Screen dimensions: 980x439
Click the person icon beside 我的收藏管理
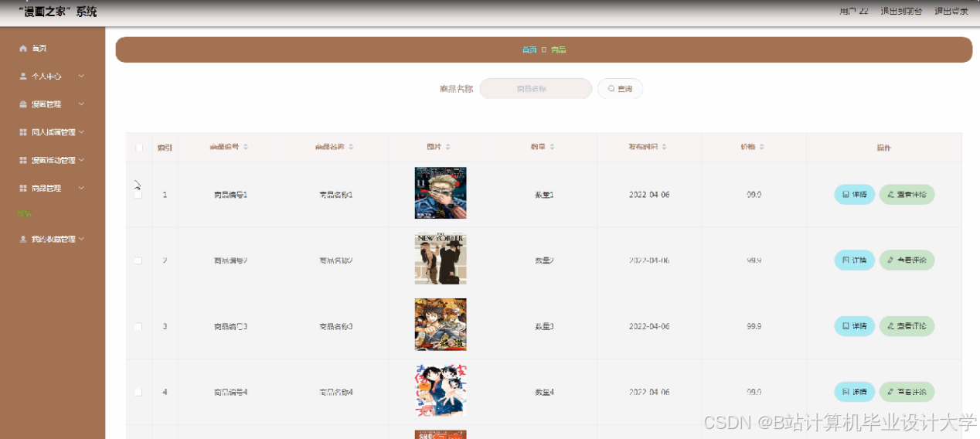(x=23, y=240)
